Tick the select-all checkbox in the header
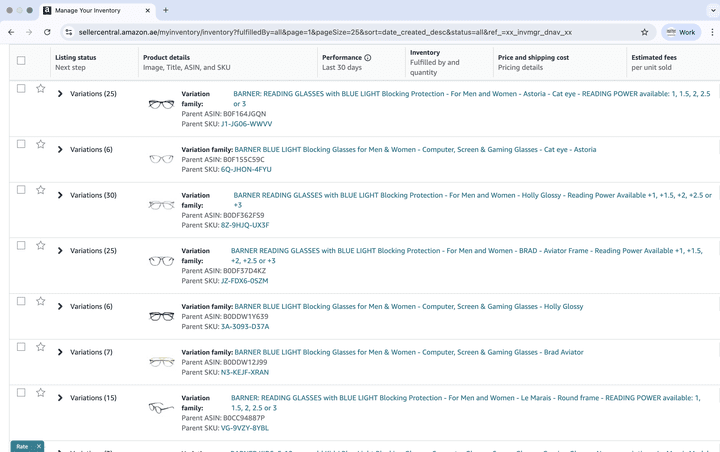The width and height of the screenshot is (720, 452). click(x=21, y=60)
